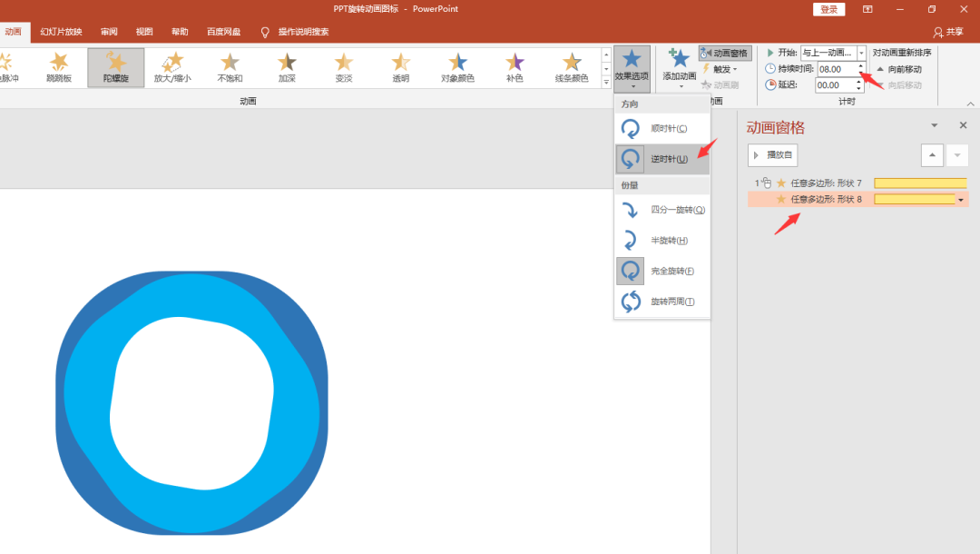Open the 效果选项 effect options button
The image size is (980, 554).
tap(632, 68)
